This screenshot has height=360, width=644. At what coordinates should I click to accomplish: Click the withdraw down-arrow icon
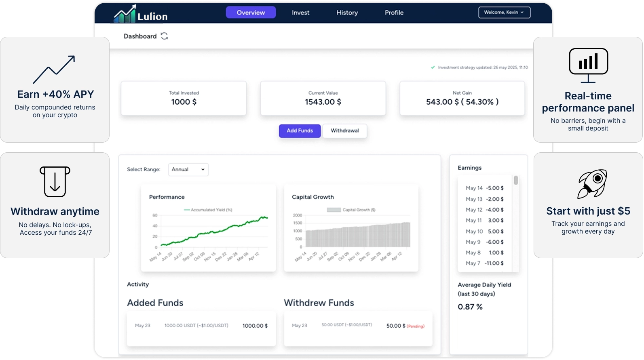pos(55,181)
